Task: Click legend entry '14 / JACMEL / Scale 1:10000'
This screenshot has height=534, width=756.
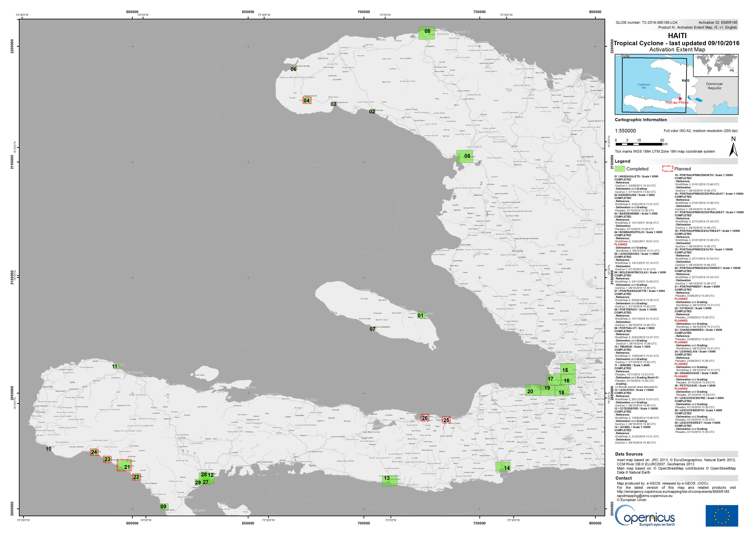Action: click(x=632, y=427)
